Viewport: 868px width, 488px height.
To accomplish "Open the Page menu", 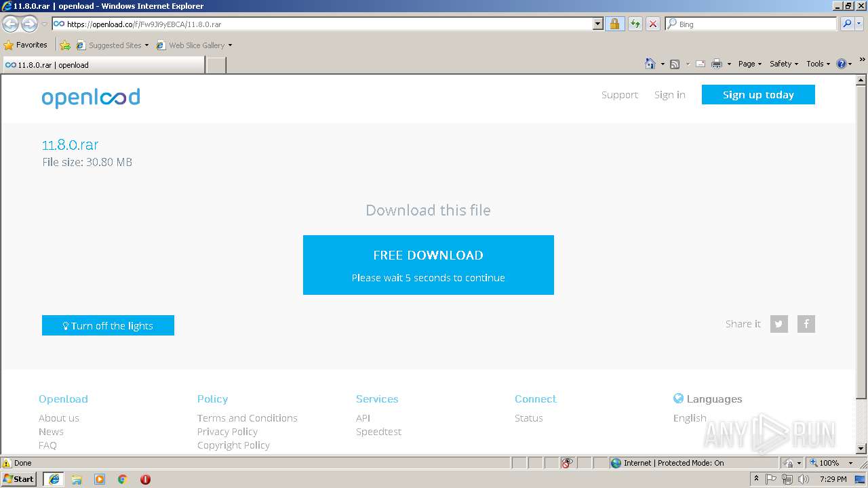I will [749, 64].
